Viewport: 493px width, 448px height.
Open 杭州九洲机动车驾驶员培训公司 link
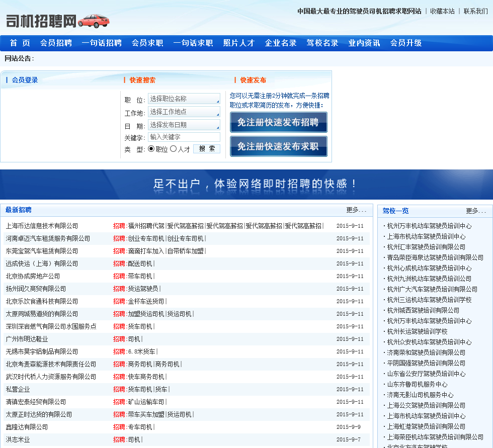click(x=429, y=279)
